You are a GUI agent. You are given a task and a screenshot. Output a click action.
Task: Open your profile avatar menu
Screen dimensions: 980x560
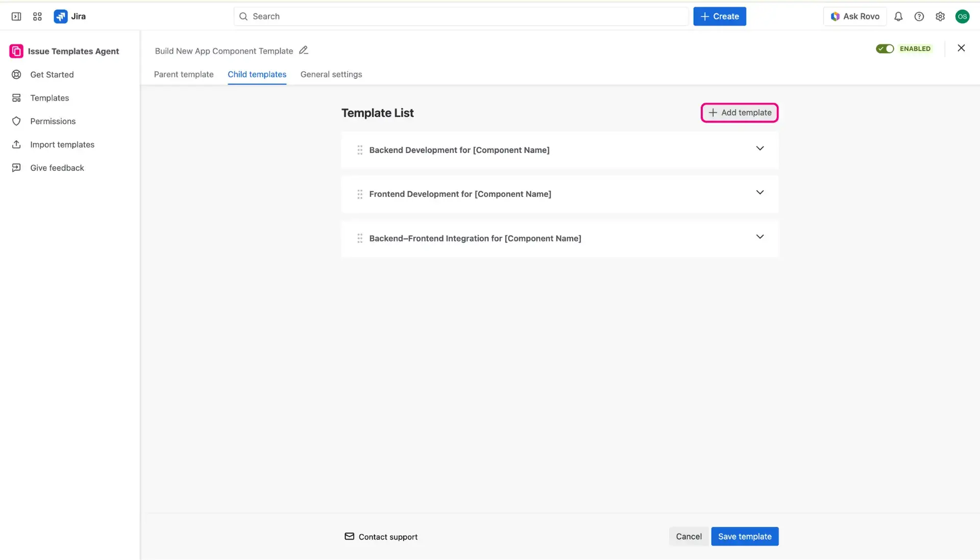tap(963, 16)
